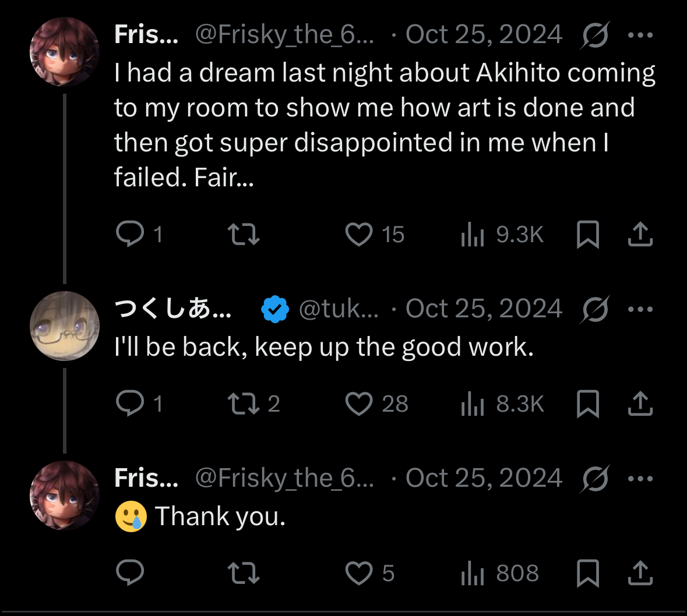Bookmark the Akihito dream tweet
Image resolution: width=687 pixels, height=616 pixels.
tap(587, 234)
